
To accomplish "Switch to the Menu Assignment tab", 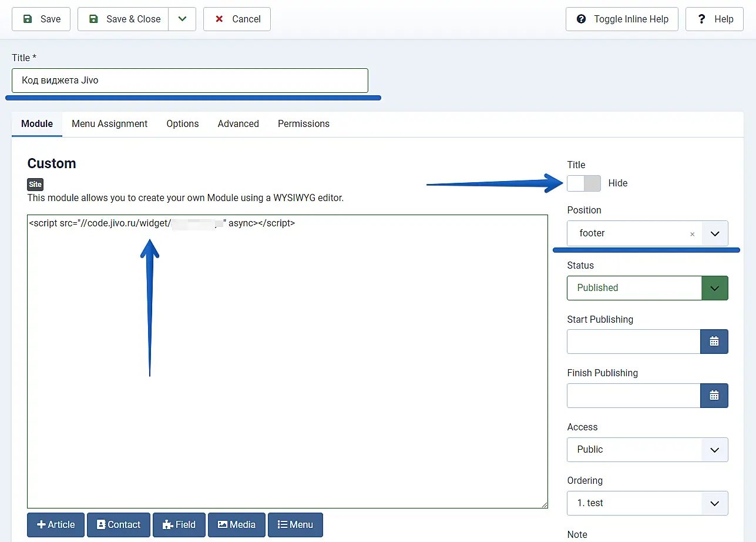I will point(109,124).
